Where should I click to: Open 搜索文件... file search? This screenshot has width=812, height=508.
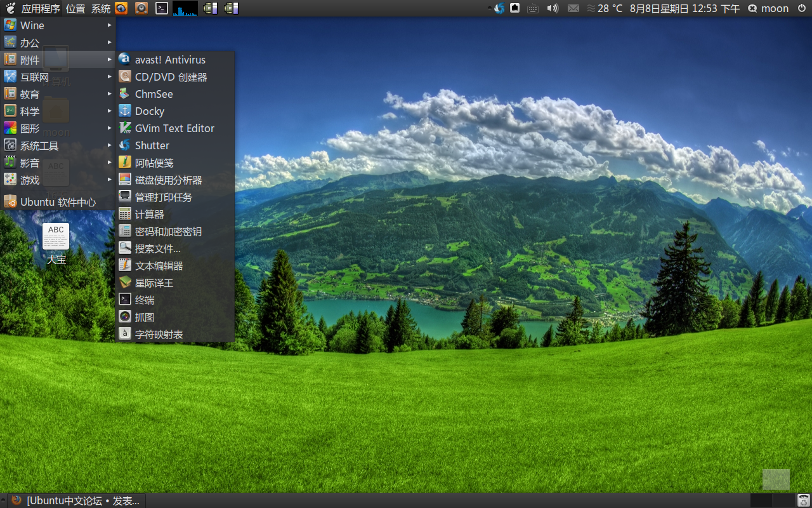tap(175, 248)
